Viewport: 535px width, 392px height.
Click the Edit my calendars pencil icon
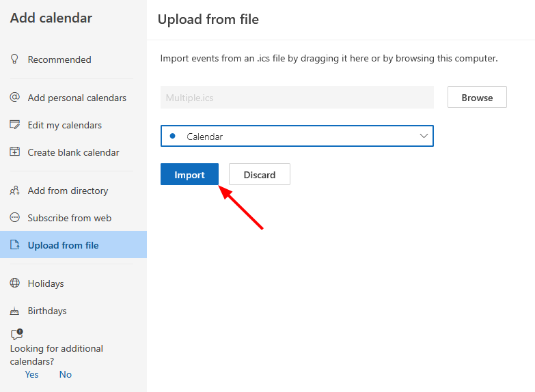14,125
